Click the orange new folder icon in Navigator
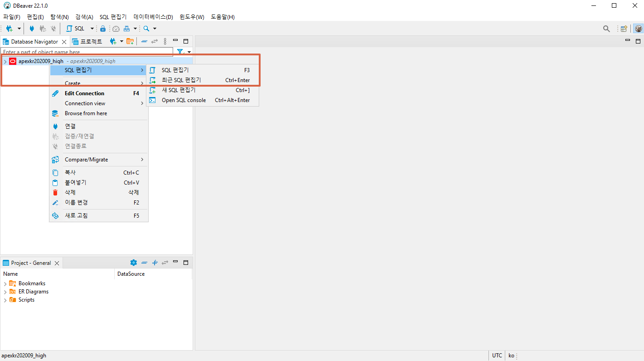 click(130, 41)
